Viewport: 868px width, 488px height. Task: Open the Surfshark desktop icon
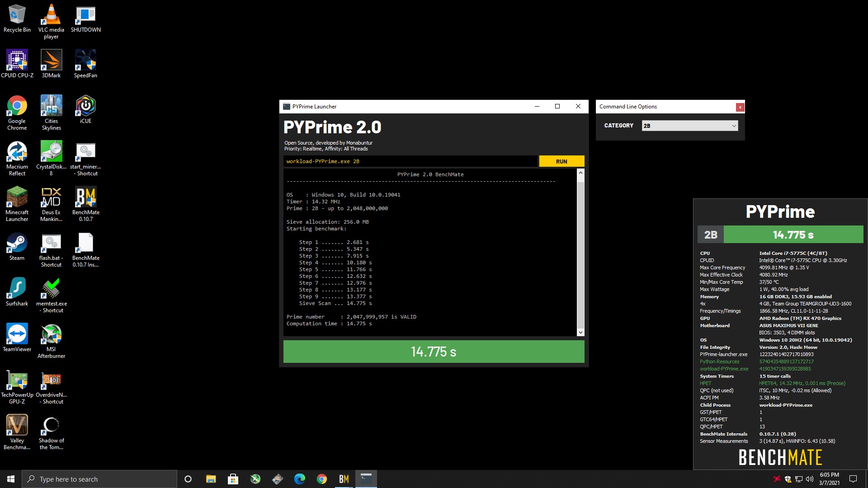pyautogui.click(x=17, y=292)
